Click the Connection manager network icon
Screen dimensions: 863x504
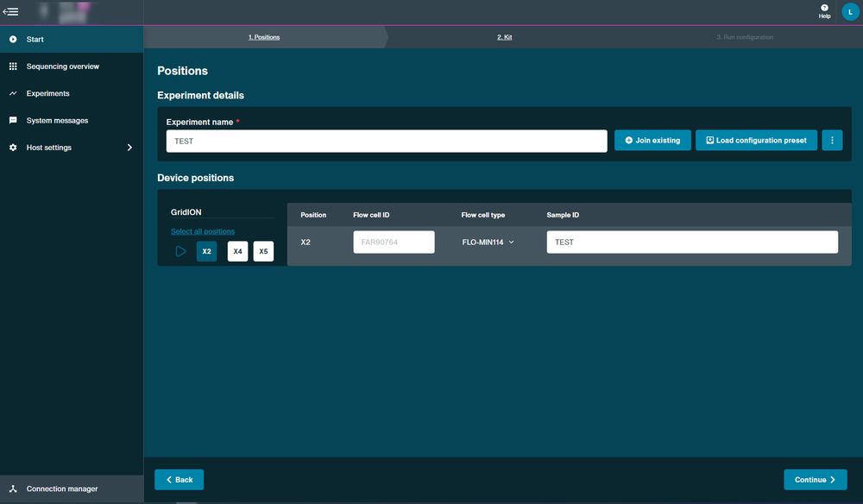click(x=13, y=488)
